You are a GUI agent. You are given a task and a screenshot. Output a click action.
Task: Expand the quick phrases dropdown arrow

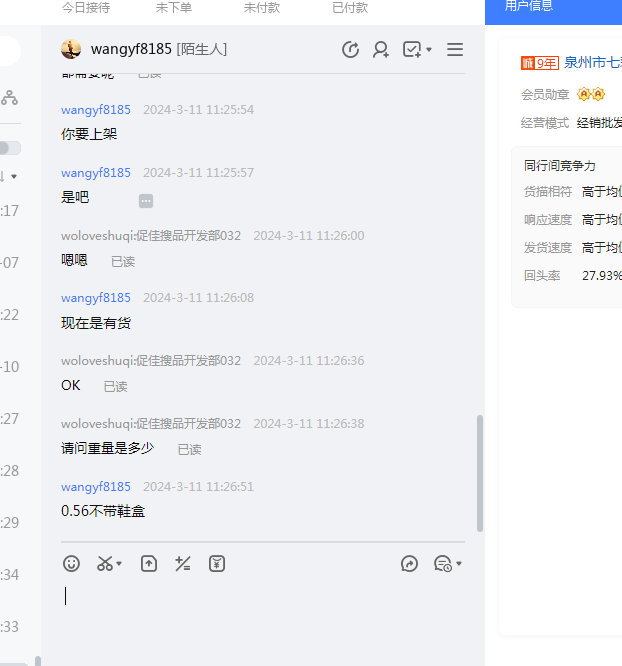coord(459,564)
